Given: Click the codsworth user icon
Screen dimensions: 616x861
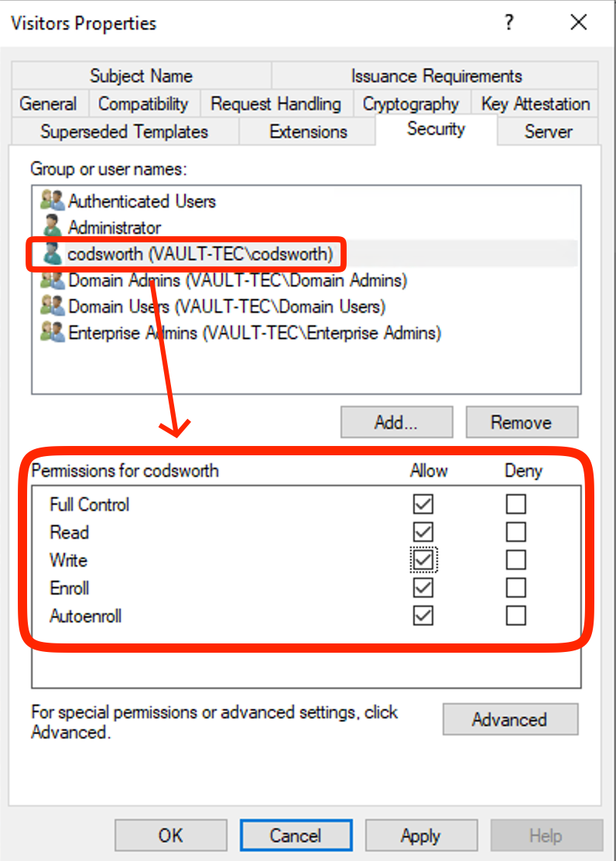Looking at the screenshot, I should (52, 254).
